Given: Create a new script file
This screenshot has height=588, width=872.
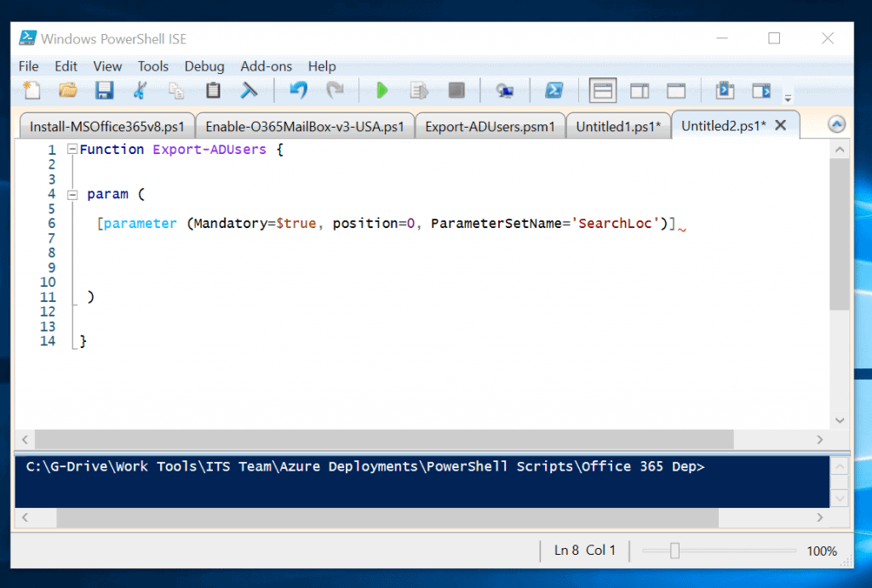Looking at the screenshot, I should tap(34, 89).
